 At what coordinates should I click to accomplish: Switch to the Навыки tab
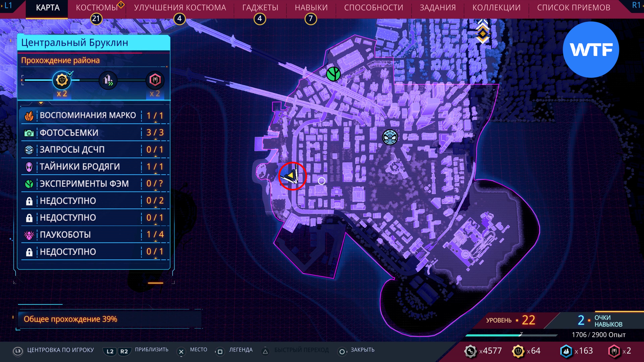click(x=311, y=8)
